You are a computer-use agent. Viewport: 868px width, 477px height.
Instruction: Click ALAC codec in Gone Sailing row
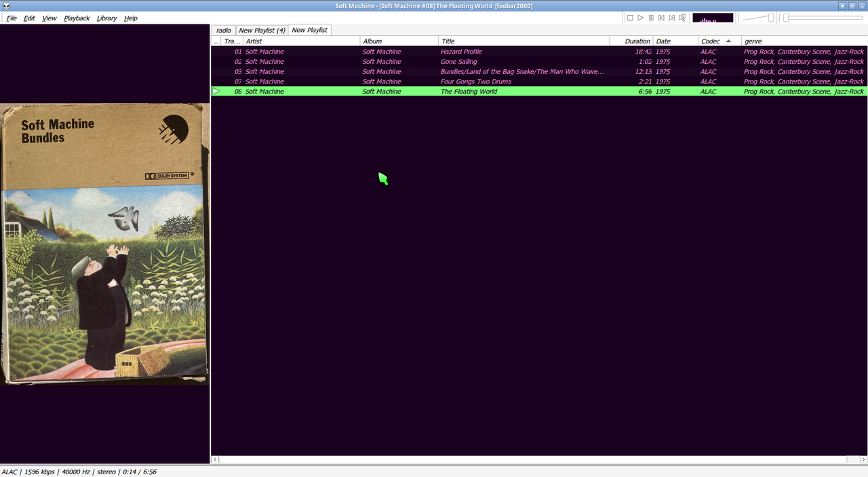point(708,62)
